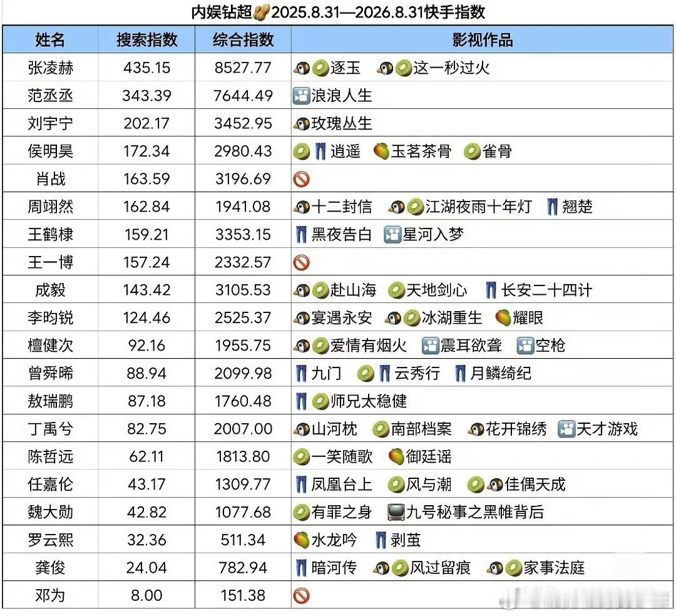
Task: Click the 影视作品 column header
Action: (483, 39)
